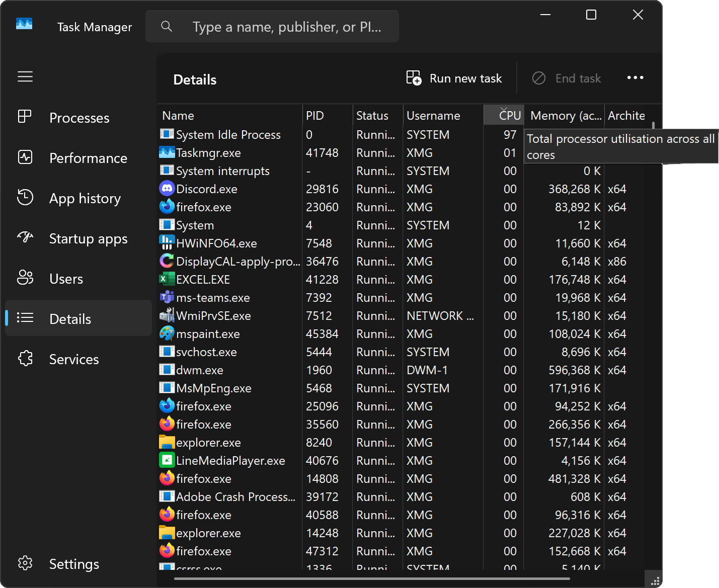Open App history in the sidebar
The width and height of the screenshot is (719, 588).
coord(85,198)
